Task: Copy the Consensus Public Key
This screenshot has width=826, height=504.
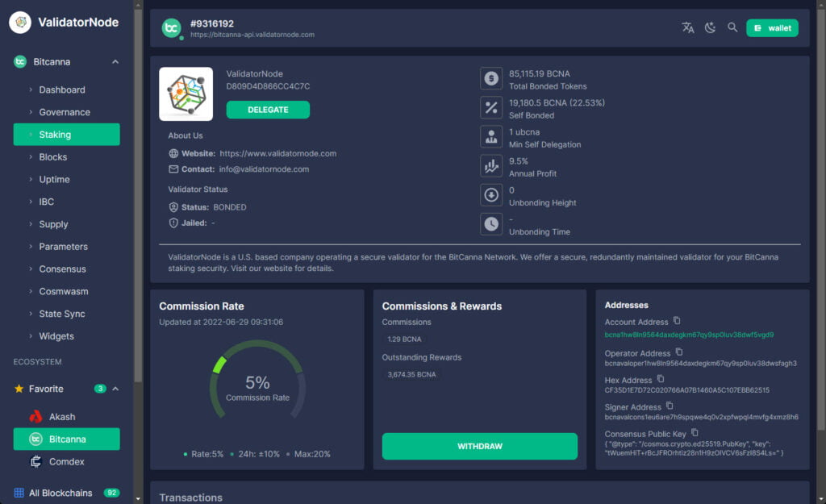Action: coord(695,432)
